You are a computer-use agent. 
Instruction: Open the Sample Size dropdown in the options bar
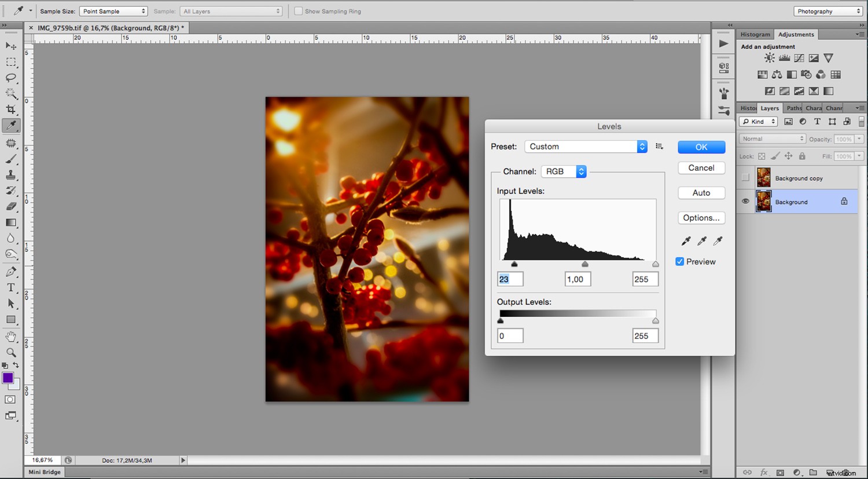[x=113, y=11]
